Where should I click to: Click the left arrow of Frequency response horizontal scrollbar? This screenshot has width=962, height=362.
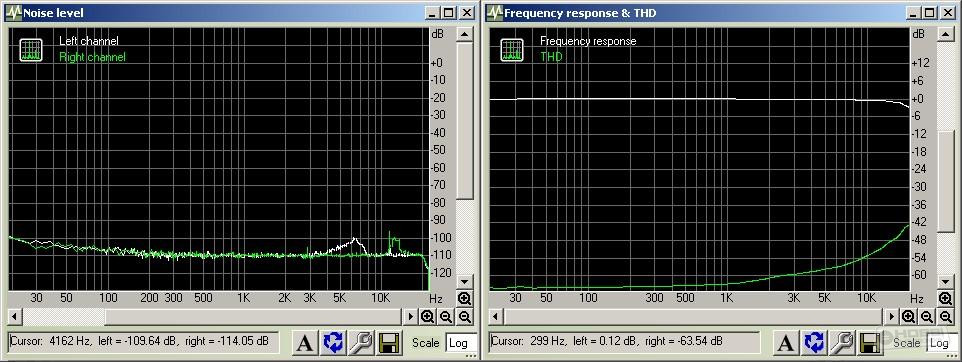(x=496, y=317)
